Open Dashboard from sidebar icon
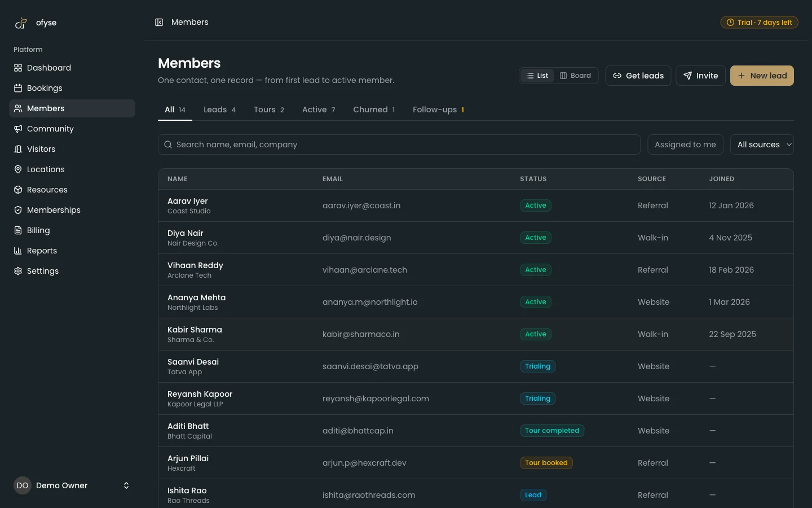 [18, 68]
